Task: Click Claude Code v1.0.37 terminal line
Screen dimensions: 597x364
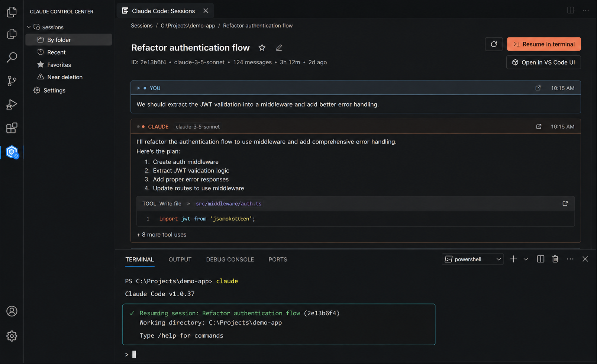Action: 159,294
